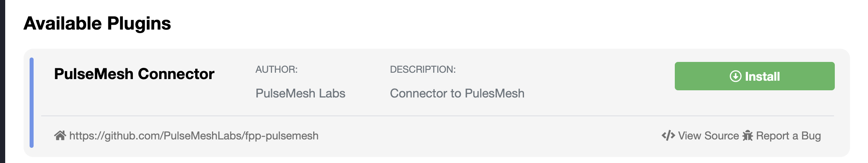This screenshot has height=163, width=868.
Task: Open the Report a Bug link
Action: click(x=788, y=136)
